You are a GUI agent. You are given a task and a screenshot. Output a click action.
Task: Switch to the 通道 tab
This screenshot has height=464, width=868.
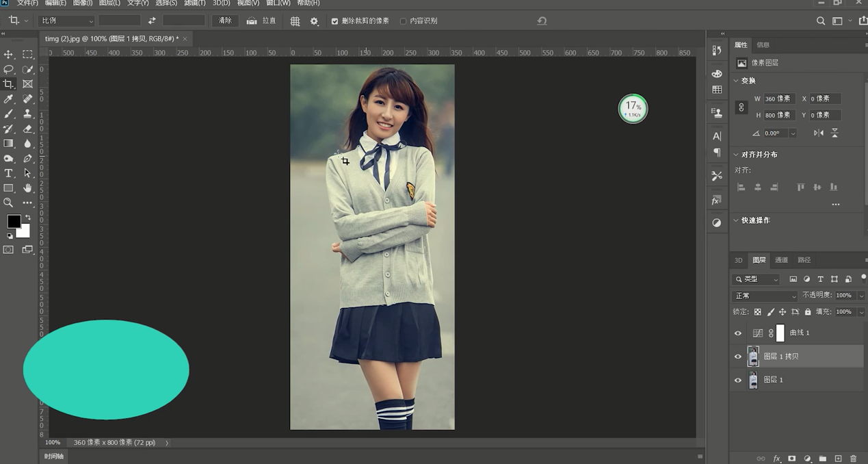coord(782,260)
